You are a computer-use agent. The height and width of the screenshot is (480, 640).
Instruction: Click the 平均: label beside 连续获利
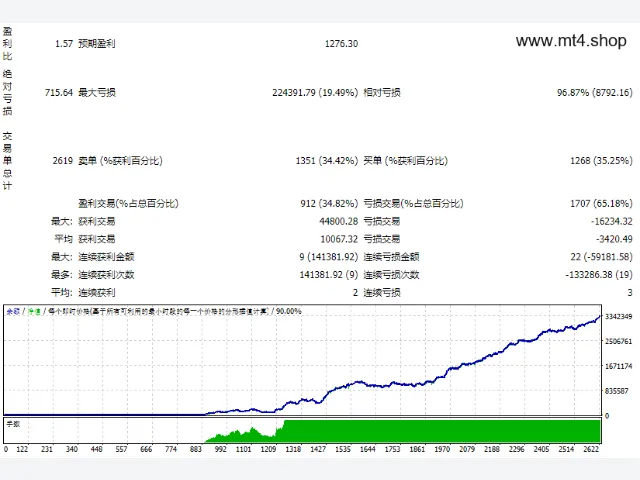[62, 293]
